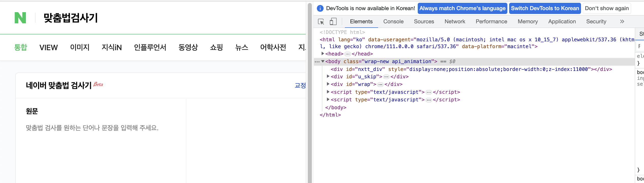The height and width of the screenshot is (183, 644).
Task: Click the green Naver N logo
Action: 20,18
